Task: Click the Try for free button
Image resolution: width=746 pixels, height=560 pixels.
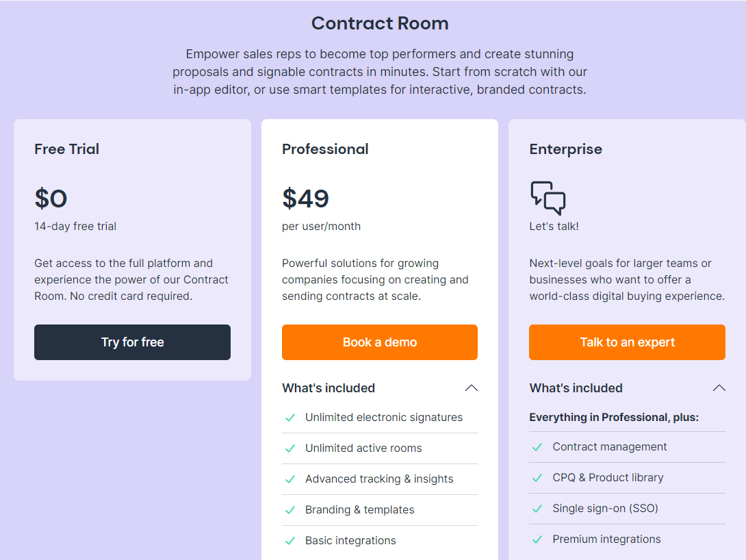Action: point(132,342)
